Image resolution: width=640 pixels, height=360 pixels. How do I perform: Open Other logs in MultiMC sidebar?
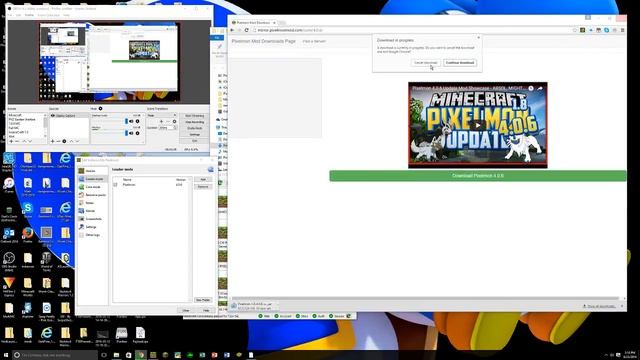pos(93,235)
